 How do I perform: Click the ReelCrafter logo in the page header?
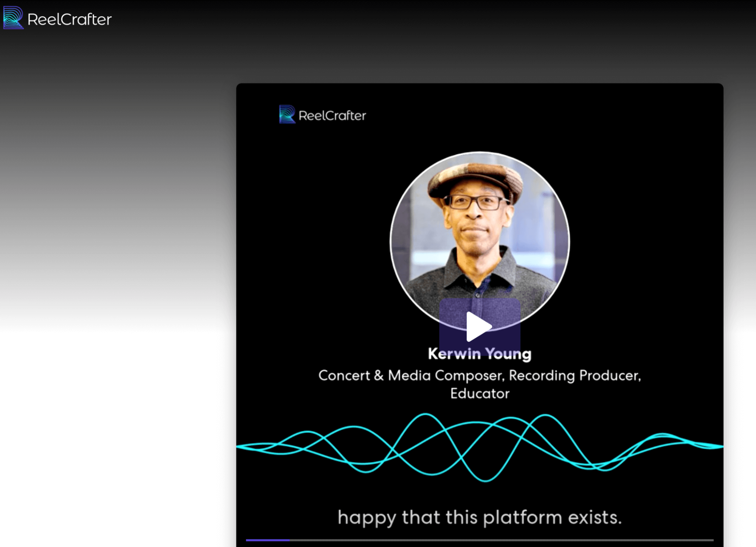(x=57, y=19)
